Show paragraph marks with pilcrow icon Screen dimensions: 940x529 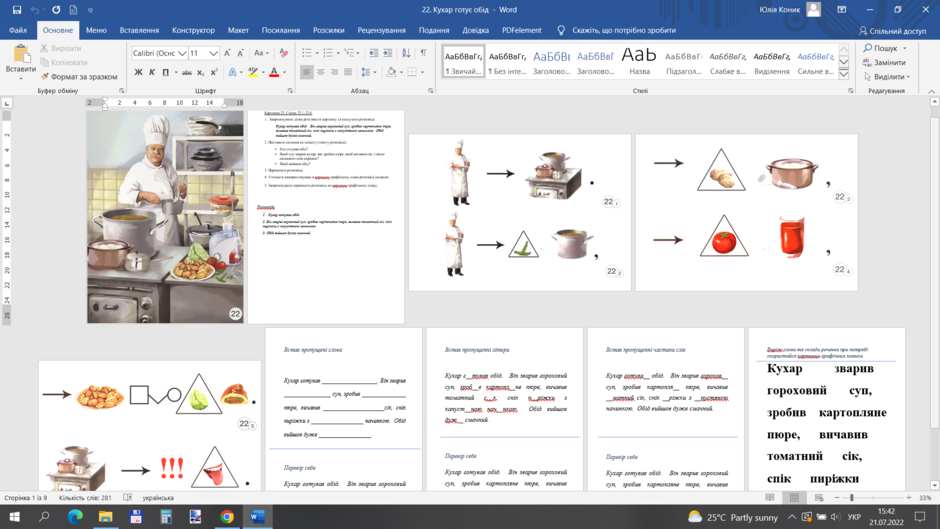tap(423, 53)
